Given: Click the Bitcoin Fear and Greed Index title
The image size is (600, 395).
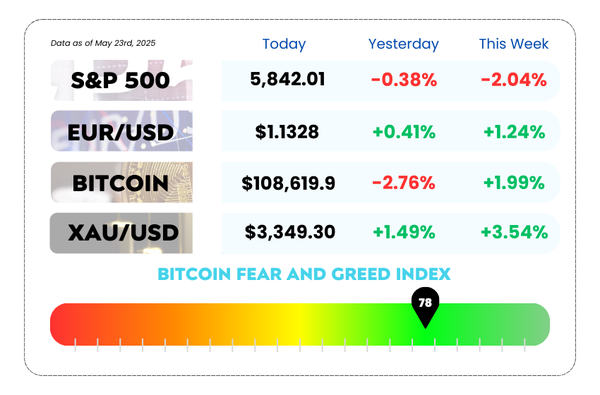Looking at the screenshot, I should tap(304, 274).
